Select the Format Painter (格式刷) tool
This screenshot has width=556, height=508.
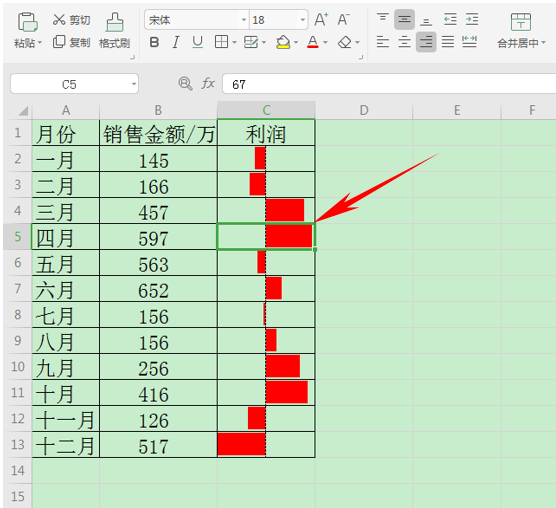(115, 30)
